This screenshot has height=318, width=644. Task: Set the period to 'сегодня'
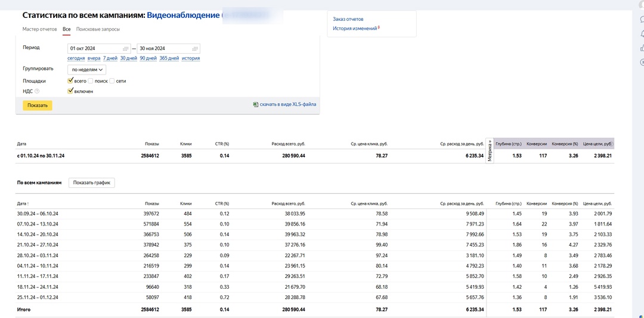pos(76,58)
